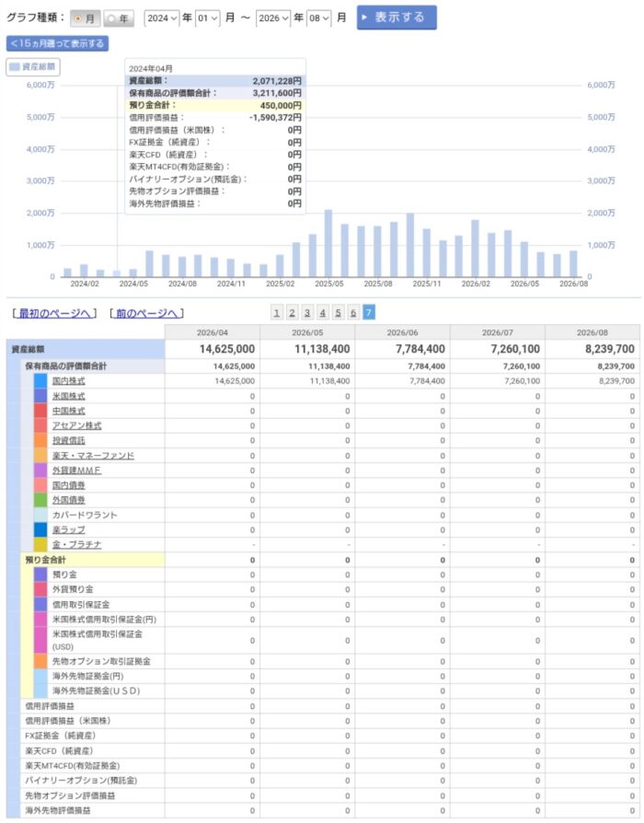Click the 海外先物評価損益 row label
This screenshot has width=644, height=823.
pyautogui.click(x=58, y=810)
